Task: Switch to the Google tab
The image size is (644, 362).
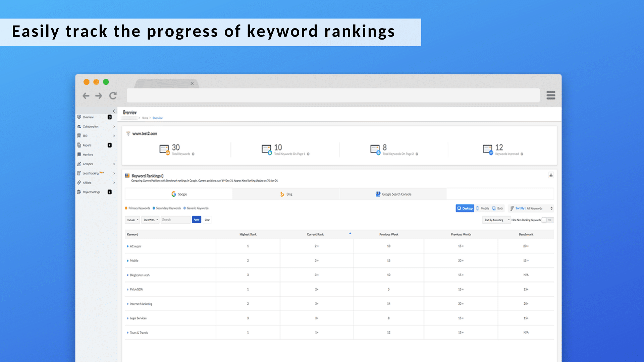Action: pyautogui.click(x=179, y=194)
